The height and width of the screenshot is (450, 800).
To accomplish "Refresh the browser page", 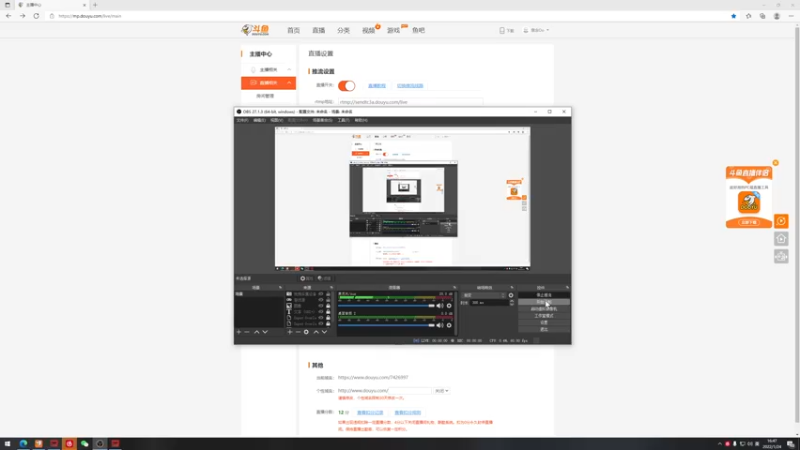I will [x=36, y=16].
